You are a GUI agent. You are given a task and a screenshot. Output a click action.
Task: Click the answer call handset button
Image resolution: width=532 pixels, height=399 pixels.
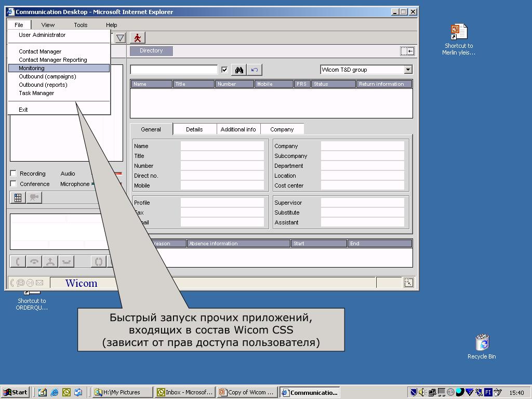coord(18,262)
